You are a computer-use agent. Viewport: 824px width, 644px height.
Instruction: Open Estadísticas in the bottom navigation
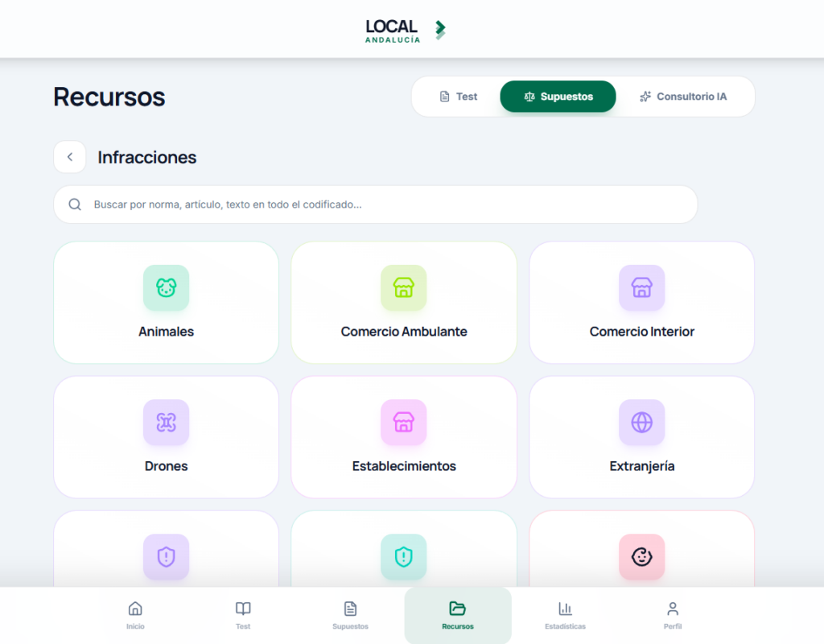(565, 615)
